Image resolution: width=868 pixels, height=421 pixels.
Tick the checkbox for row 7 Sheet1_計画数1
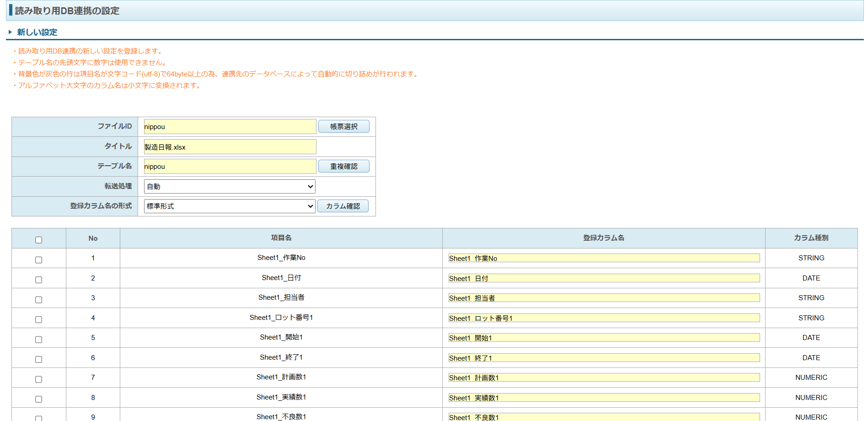coord(39,379)
